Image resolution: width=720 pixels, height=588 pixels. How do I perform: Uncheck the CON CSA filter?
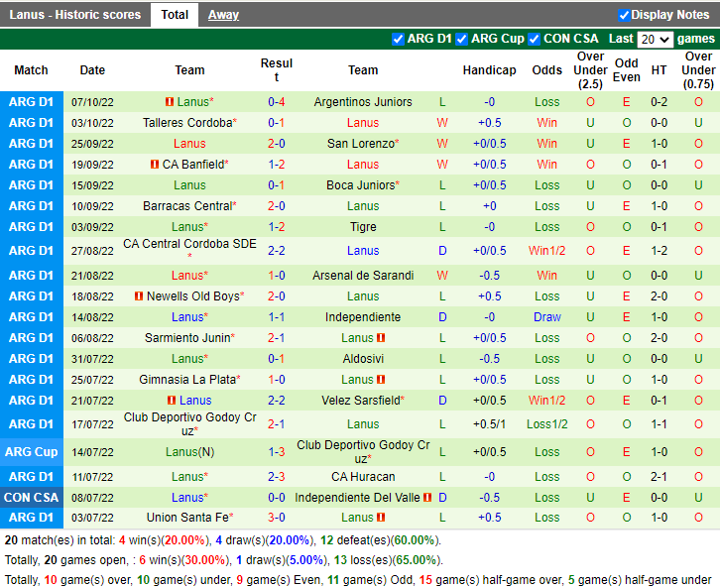(x=534, y=39)
